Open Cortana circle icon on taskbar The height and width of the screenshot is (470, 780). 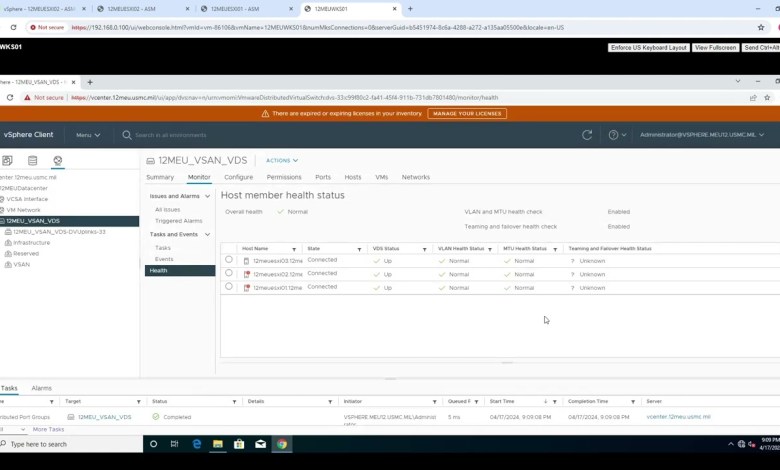153,444
